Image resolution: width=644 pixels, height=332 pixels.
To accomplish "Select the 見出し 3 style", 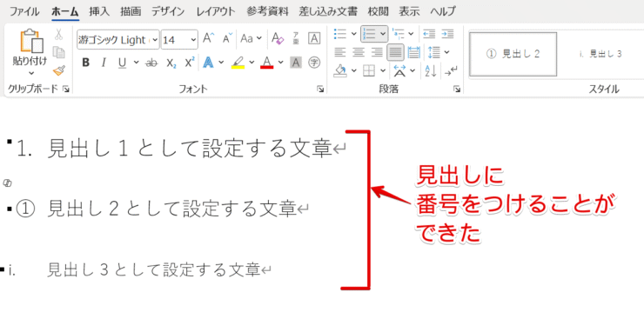I will tap(600, 54).
